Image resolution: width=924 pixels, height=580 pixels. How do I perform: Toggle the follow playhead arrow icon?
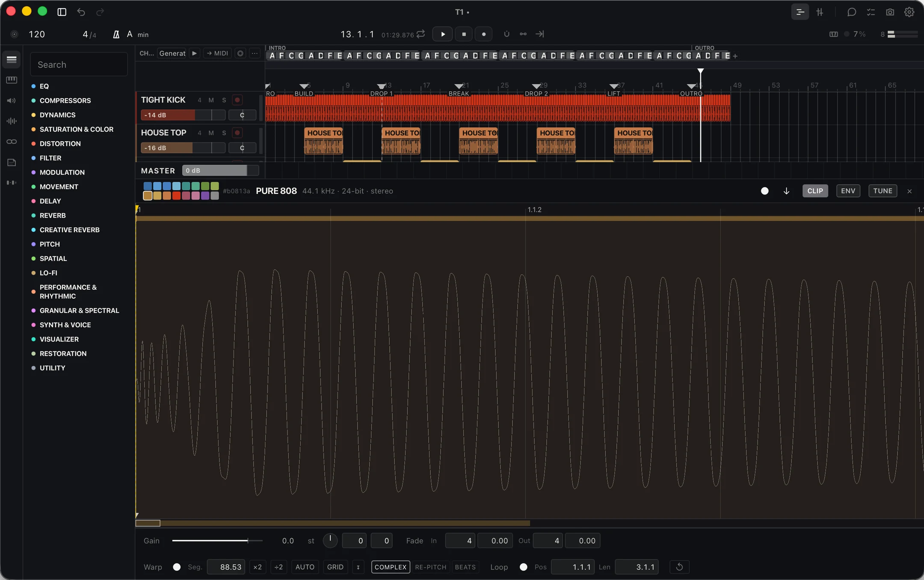540,34
